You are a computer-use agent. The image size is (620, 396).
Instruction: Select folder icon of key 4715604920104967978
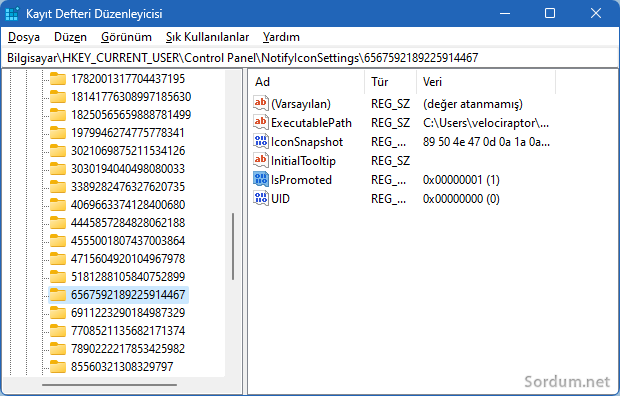pyautogui.click(x=58, y=259)
